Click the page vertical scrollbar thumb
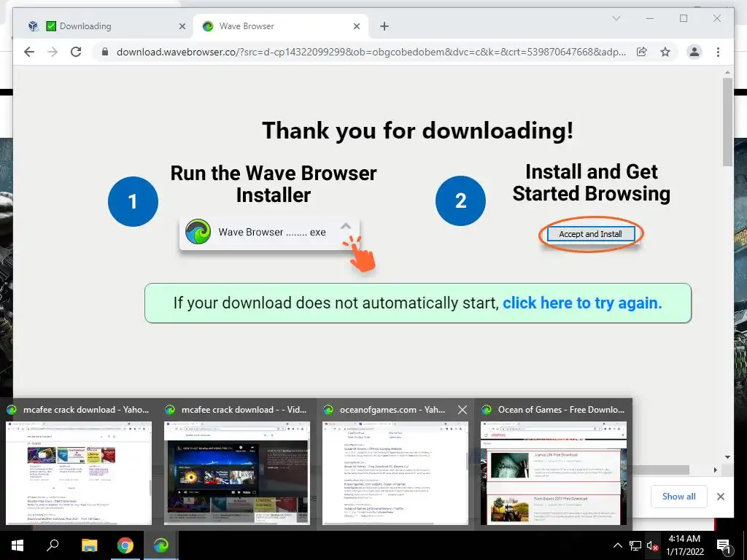The height and width of the screenshot is (560, 747). [x=727, y=122]
